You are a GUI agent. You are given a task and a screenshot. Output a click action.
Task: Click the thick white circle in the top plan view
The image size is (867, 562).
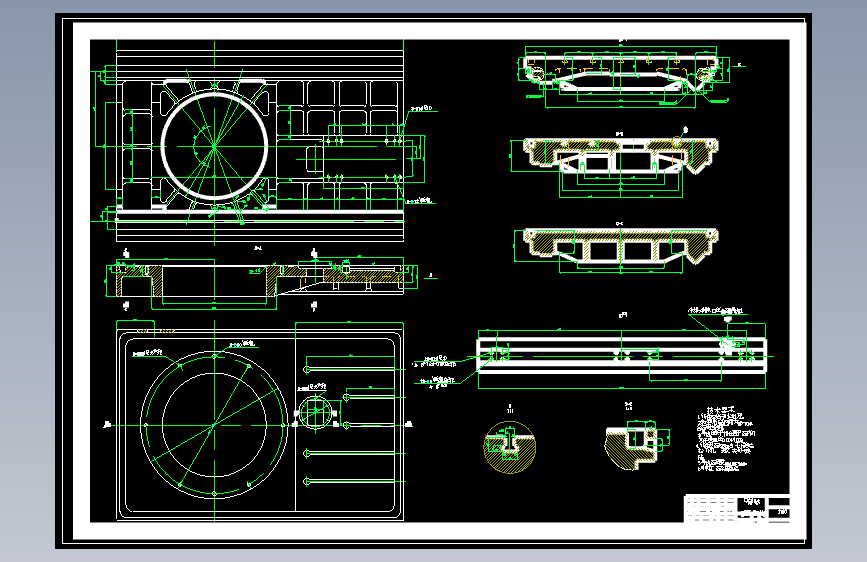215,146
